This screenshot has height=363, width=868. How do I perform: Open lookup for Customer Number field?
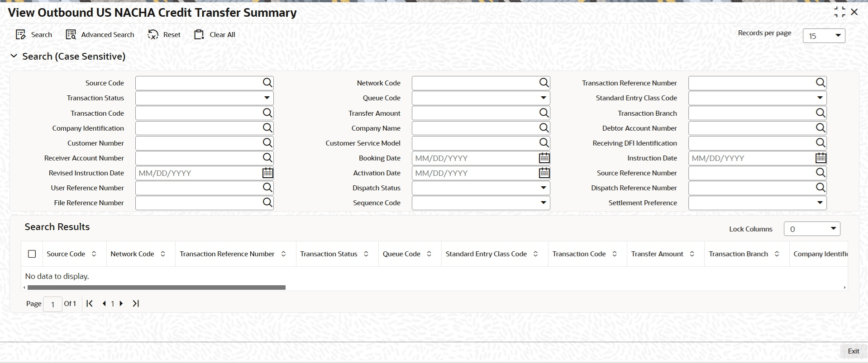(x=267, y=143)
